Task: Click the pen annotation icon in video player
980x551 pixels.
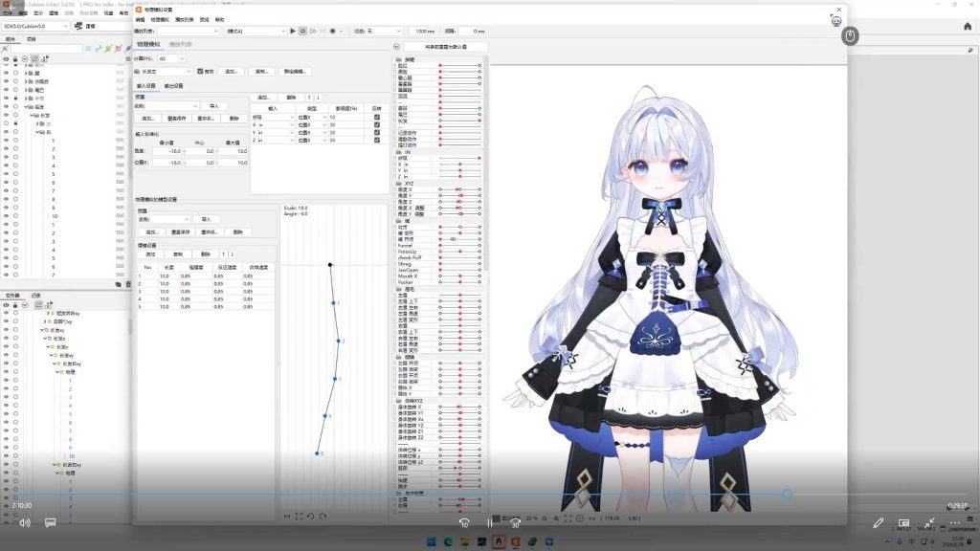Action: tap(879, 522)
